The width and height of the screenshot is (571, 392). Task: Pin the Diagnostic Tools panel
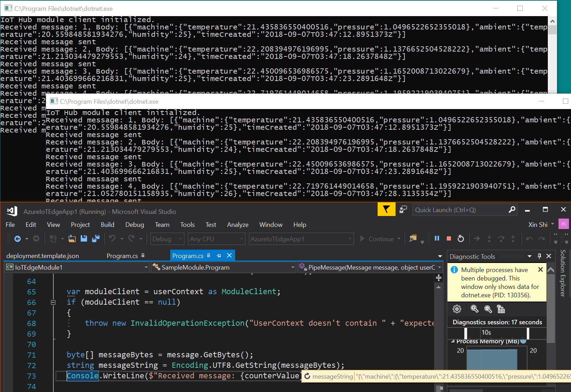pyautogui.click(x=539, y=256)
